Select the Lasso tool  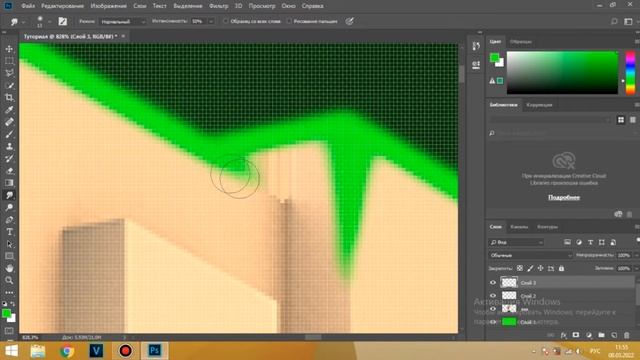[x=9, y=73]
